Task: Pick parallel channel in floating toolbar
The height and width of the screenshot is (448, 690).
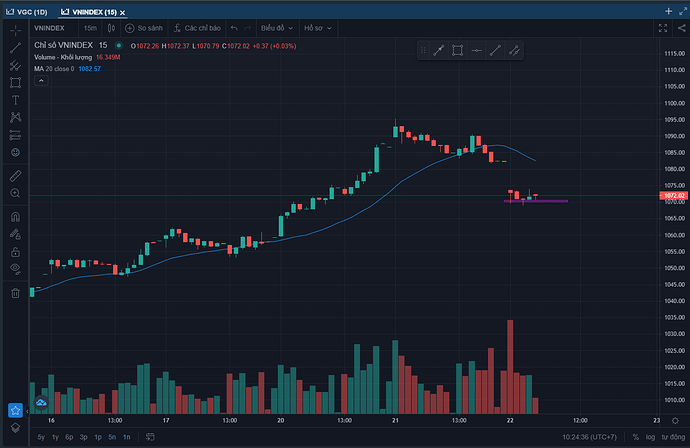Action: pos(514,51)
